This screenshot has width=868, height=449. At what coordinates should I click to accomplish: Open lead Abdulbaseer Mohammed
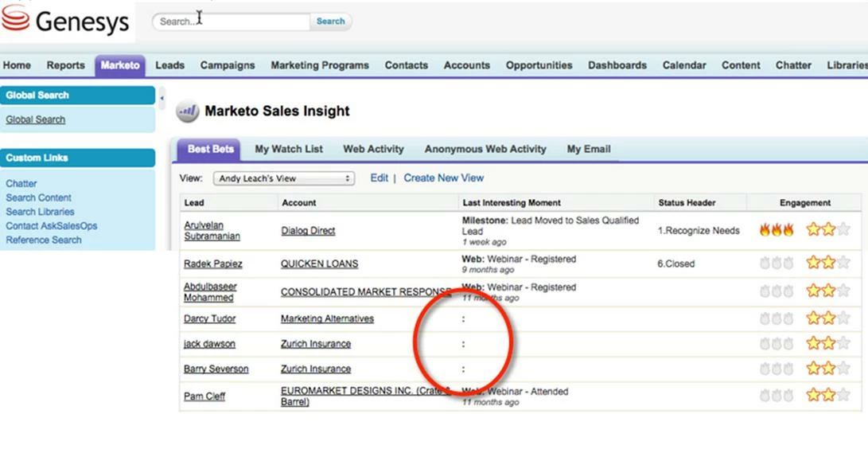click(x=210, y=292)
